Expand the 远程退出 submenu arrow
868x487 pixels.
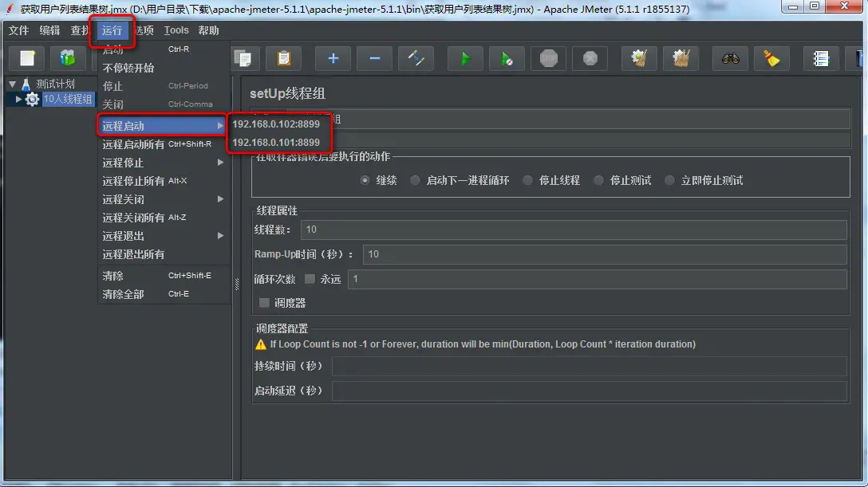pos(220,235)
